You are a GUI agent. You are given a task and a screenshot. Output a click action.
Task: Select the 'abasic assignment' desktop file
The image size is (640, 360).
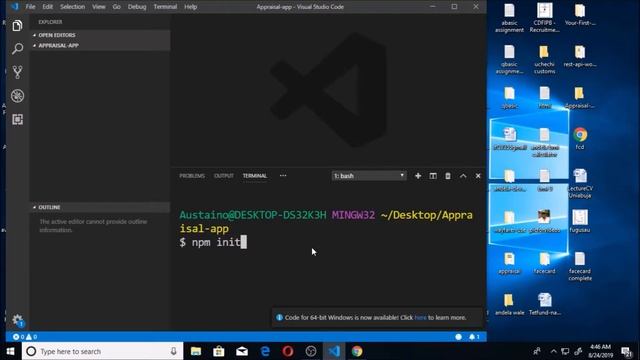coord(509,18)
